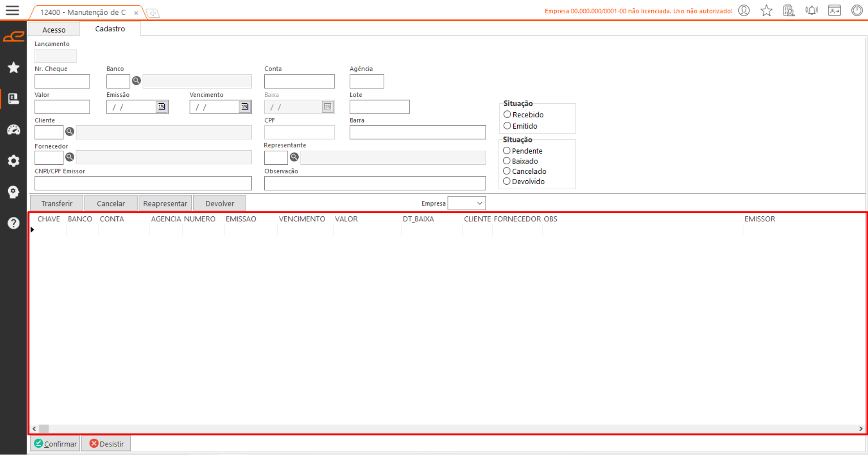
Task: Switch to the Acesso tab
Action: tap(54, 30)
